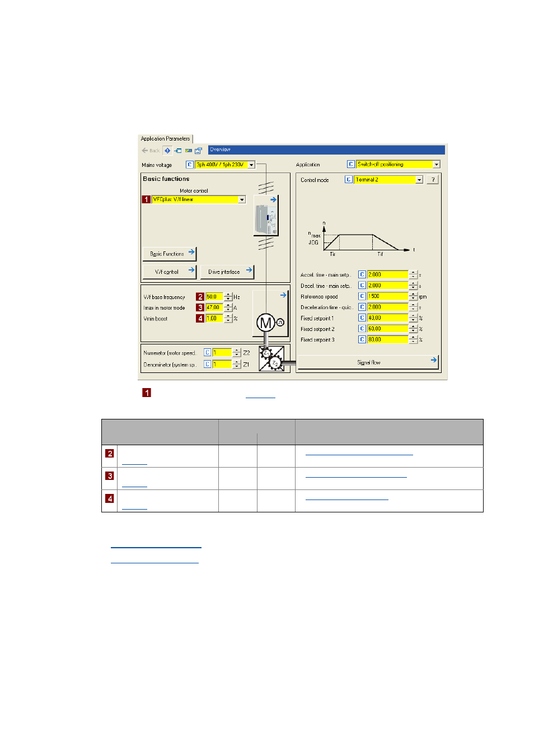Click the Drive interface button
Viewport: 534px width, 756px height.
click(x=227, y=272)
